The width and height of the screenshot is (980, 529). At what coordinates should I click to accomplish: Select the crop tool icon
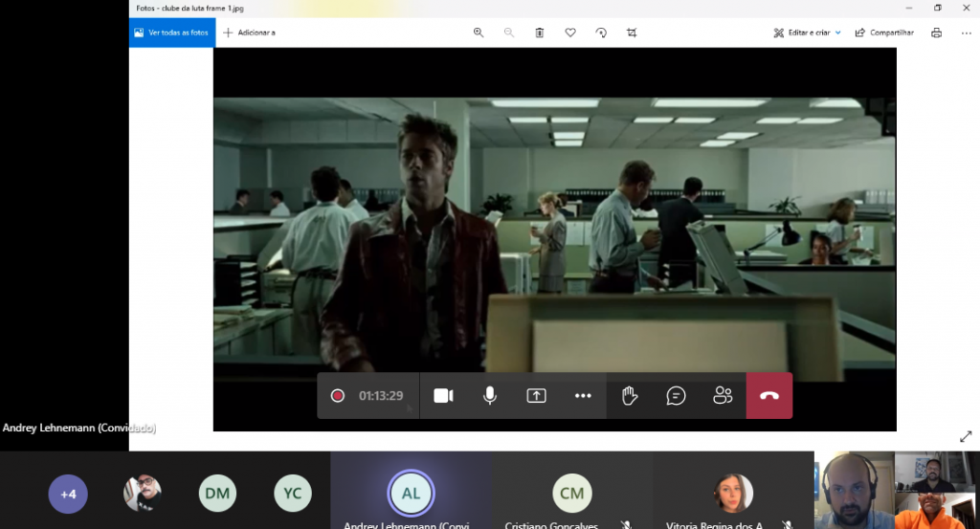632,33
